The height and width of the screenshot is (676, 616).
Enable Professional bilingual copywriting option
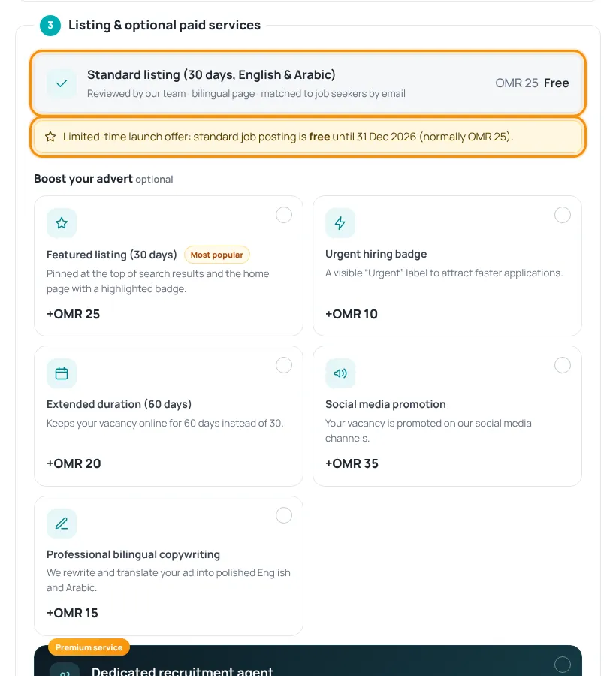[x=284, y=515]
